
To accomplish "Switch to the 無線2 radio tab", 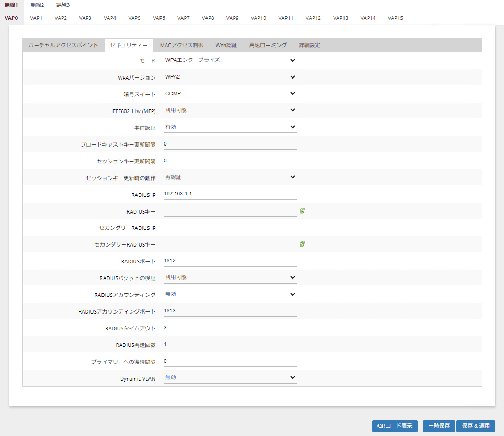I will coord(37,5).
